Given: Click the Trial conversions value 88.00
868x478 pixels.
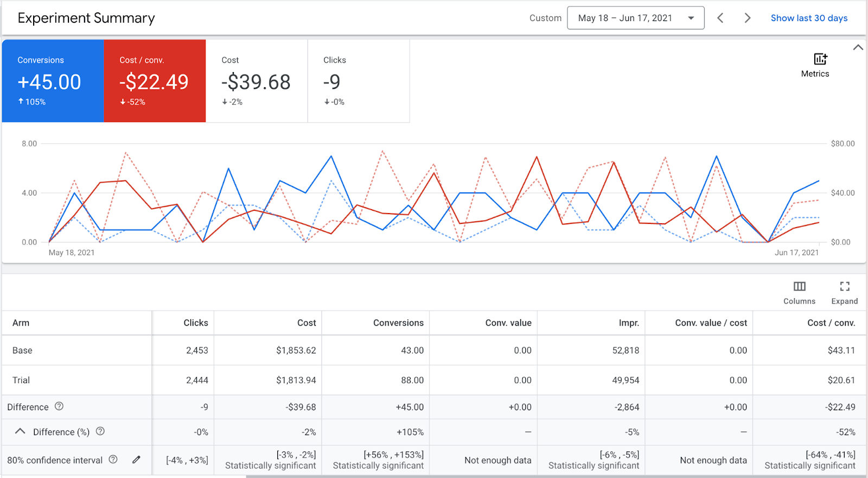Looking at the screenshot, I should tap(412, 380).
